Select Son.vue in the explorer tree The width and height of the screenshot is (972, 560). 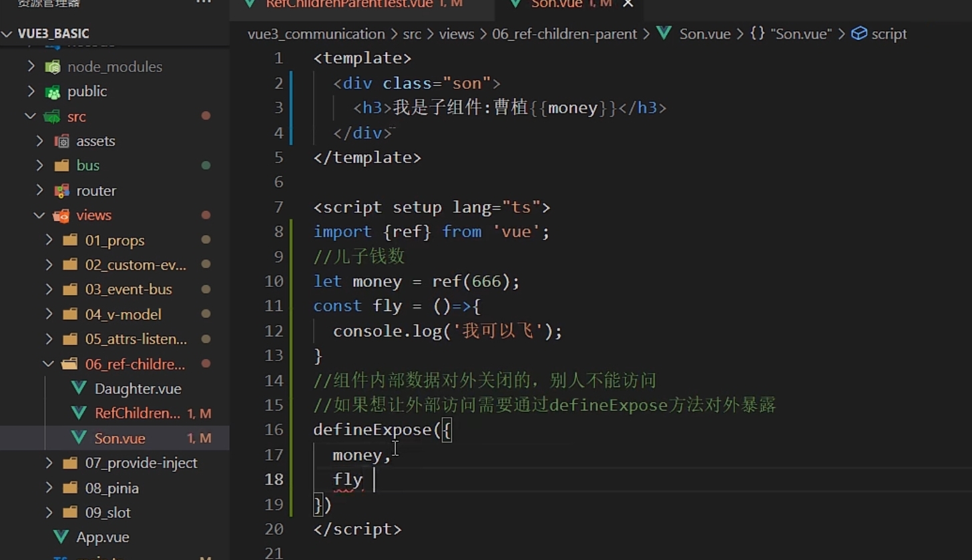[120, 439]
